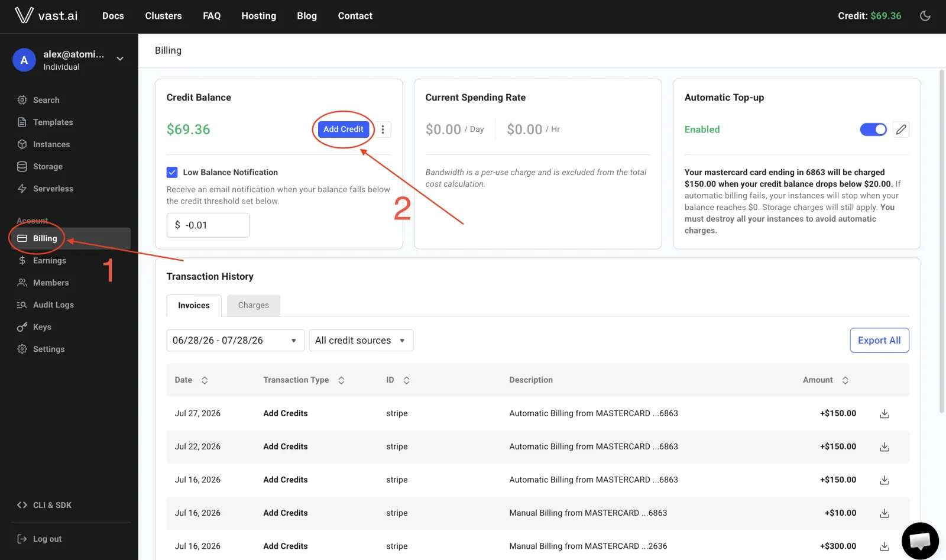Switch to the Invoices tab
Viewport: 946px width, 560px height.
[194, 305]
